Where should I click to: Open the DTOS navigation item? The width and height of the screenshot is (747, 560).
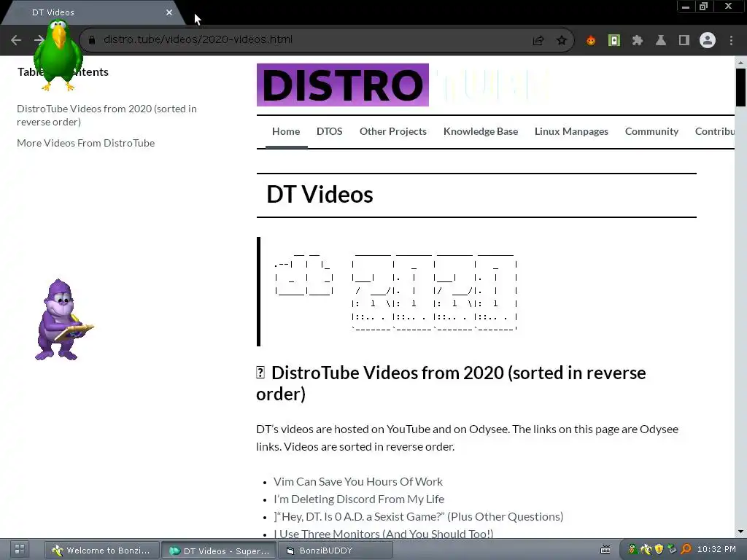(329, 131)
